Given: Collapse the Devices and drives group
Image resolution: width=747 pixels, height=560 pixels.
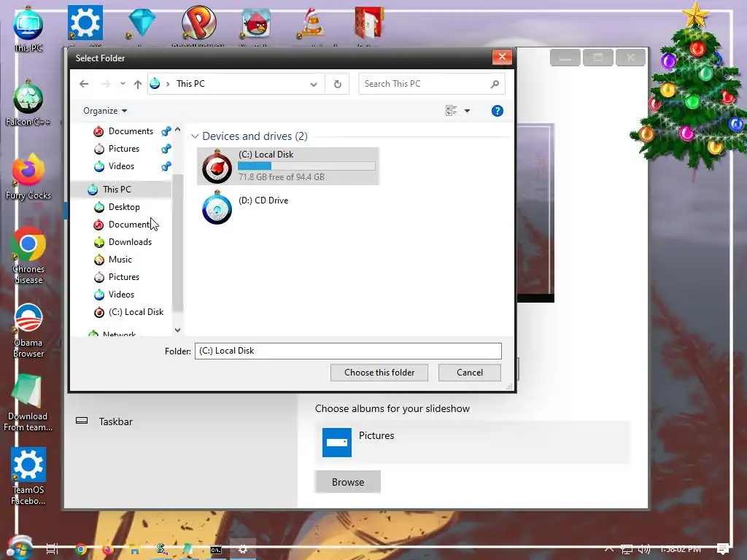Looking at the screenshot, I should coord(194,136).
